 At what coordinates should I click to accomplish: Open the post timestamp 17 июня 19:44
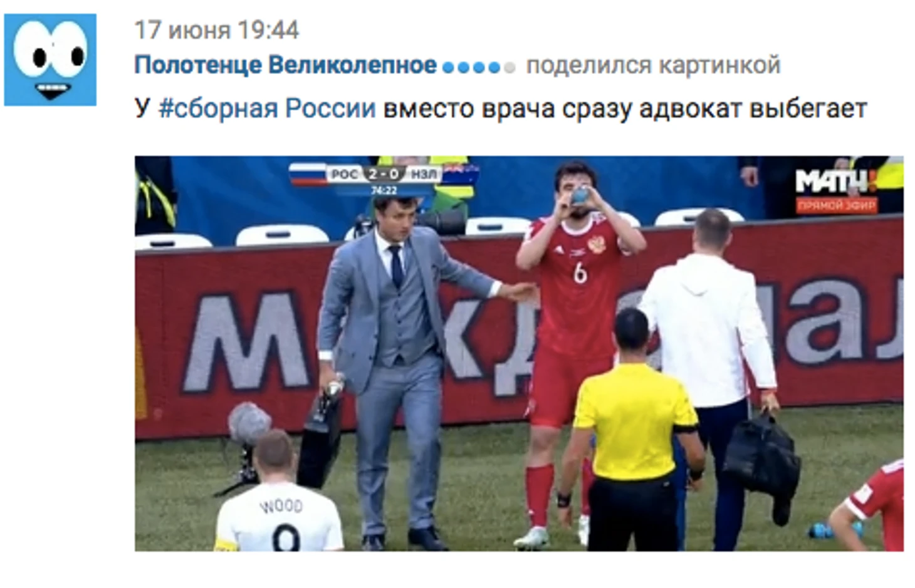(217, 30)
